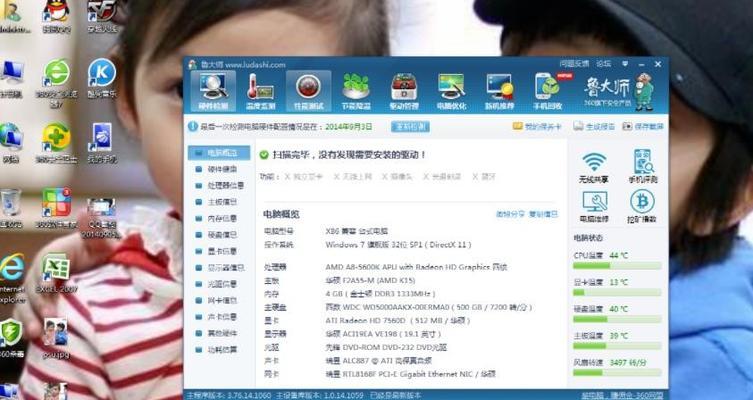The image size is (753, 400).
Task: Click OS text Windows 7 32位 SP1
Action: (398, 245)
